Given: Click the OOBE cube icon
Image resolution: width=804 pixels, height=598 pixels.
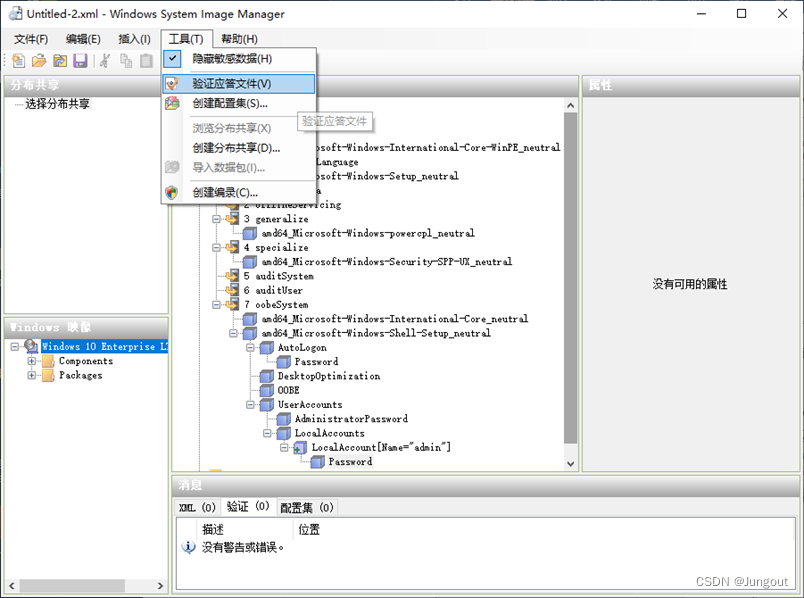Looking at the screenshot, I should click(x=267, y=391).
